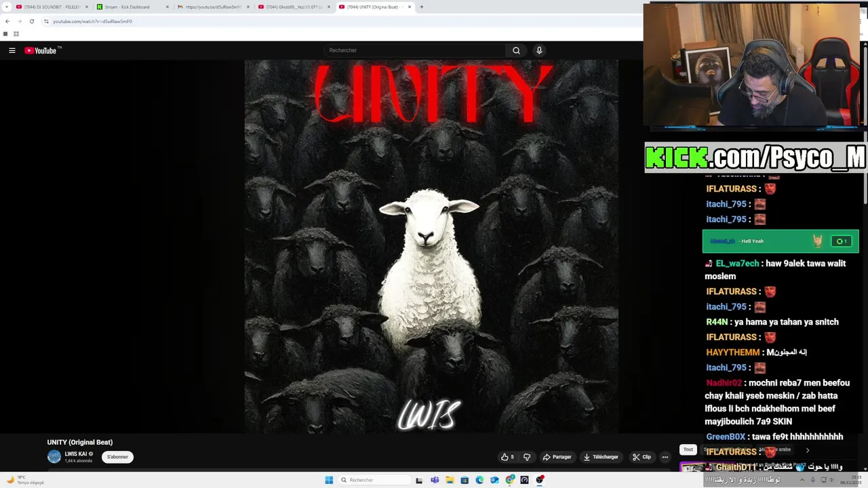The width and height of the screenshot is (868, 488).
Task: Click the browser forward arrow
Action: pos(19,21)
